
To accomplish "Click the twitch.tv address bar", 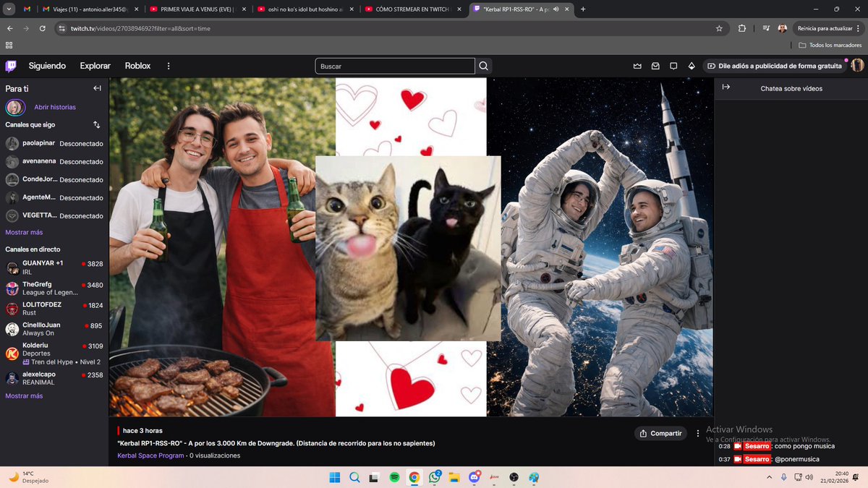I will (x=391, y=28).
